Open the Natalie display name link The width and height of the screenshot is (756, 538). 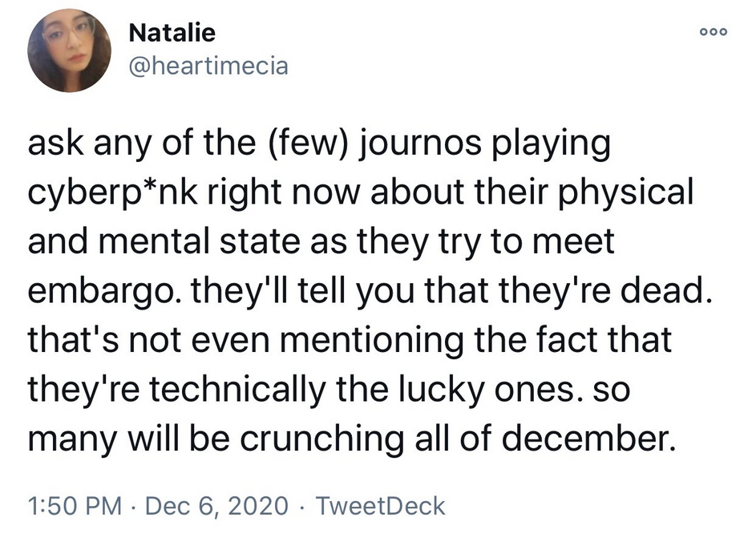pos(172,33)
